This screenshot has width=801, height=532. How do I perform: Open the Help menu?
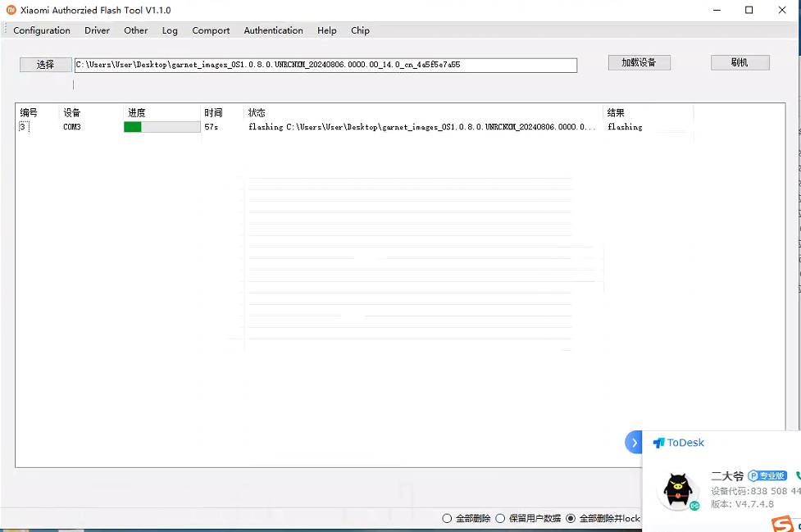327,30
